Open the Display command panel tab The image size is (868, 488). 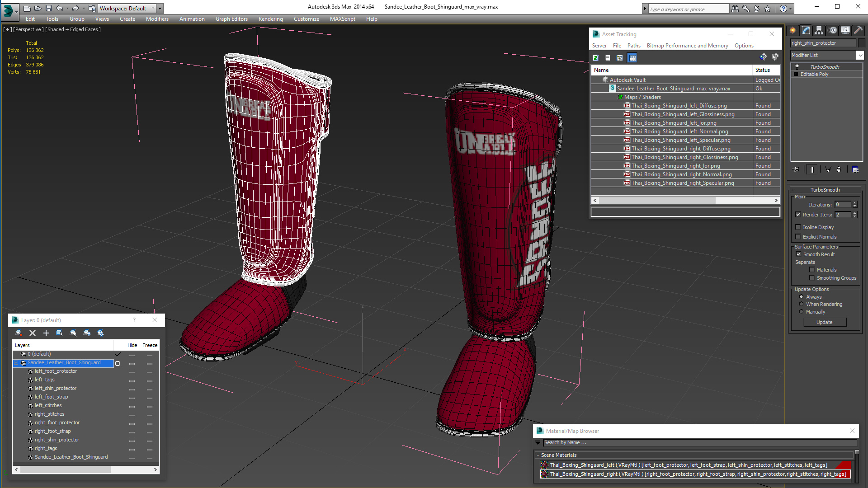[845, 30]
